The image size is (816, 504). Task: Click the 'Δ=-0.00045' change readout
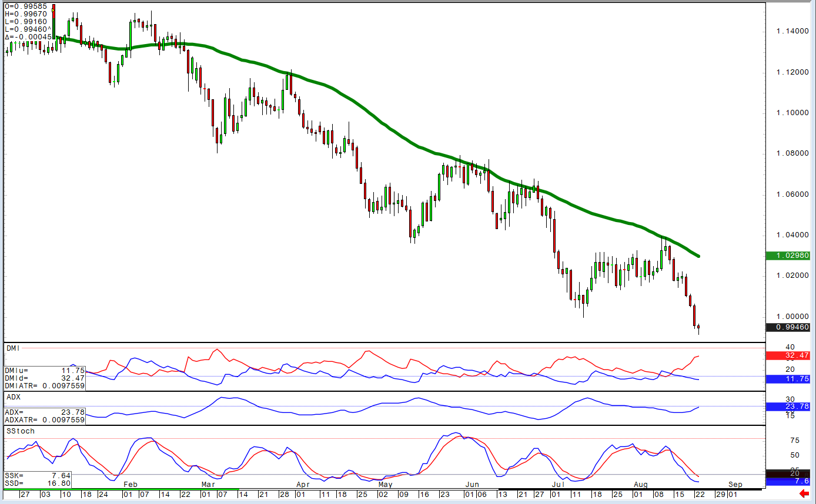(28, 37)
